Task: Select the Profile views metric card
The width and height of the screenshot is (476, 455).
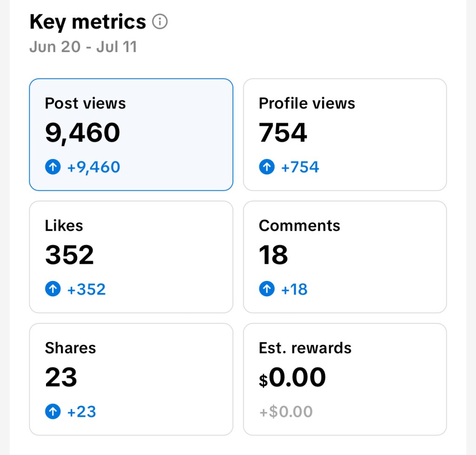Action: (345, 134)
